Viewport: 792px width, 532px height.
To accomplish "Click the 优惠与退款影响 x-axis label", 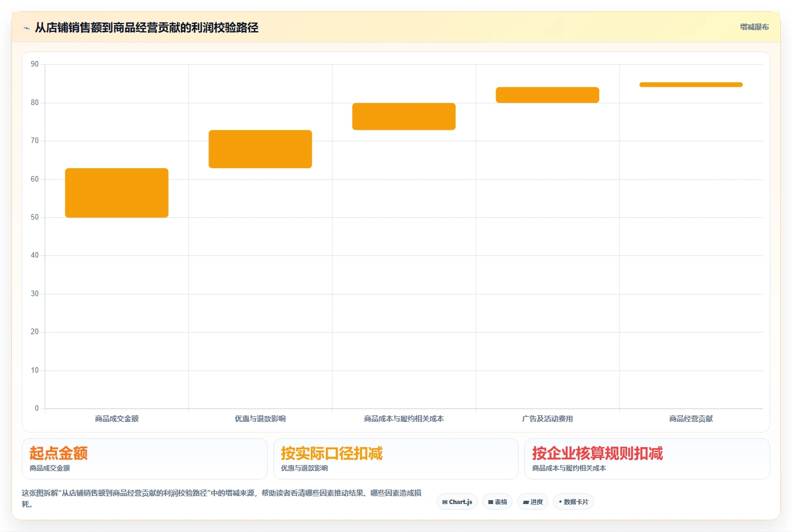I will [260, 419].
